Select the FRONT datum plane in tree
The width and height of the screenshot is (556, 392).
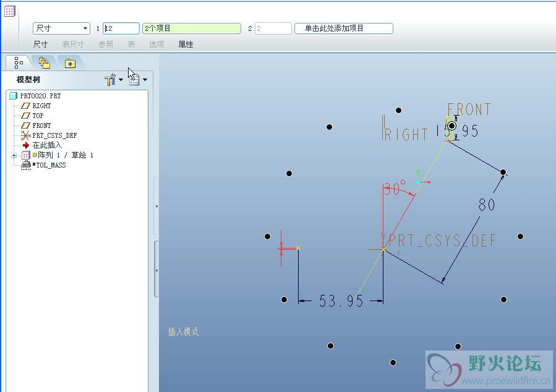tap(41, 126)
